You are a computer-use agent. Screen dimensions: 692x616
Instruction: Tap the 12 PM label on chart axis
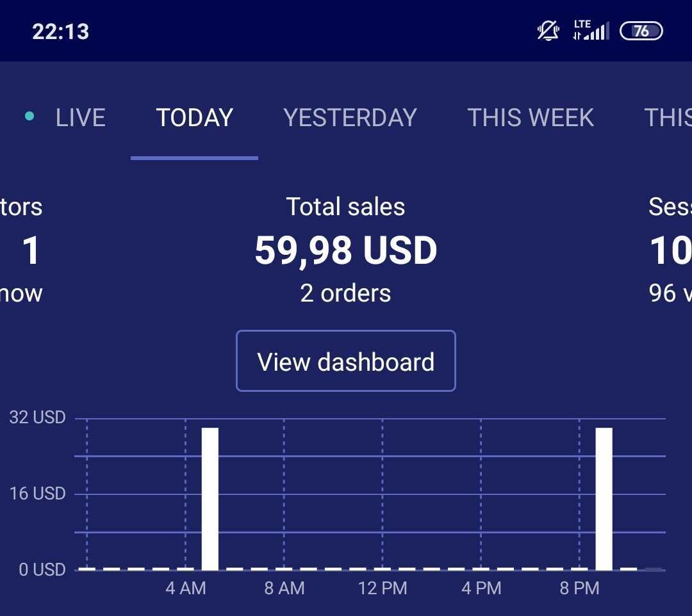pos(383,588)
